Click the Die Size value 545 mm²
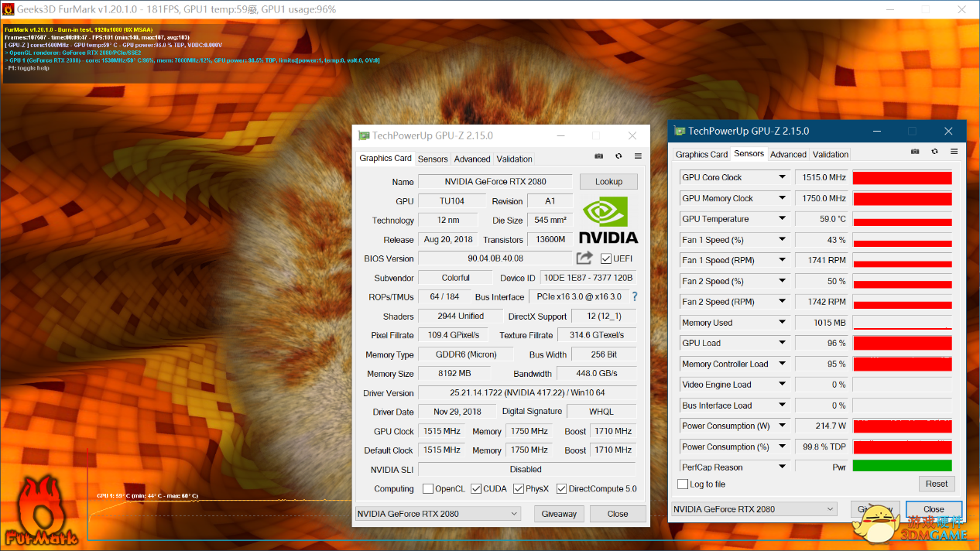 (x=550, y=221)
